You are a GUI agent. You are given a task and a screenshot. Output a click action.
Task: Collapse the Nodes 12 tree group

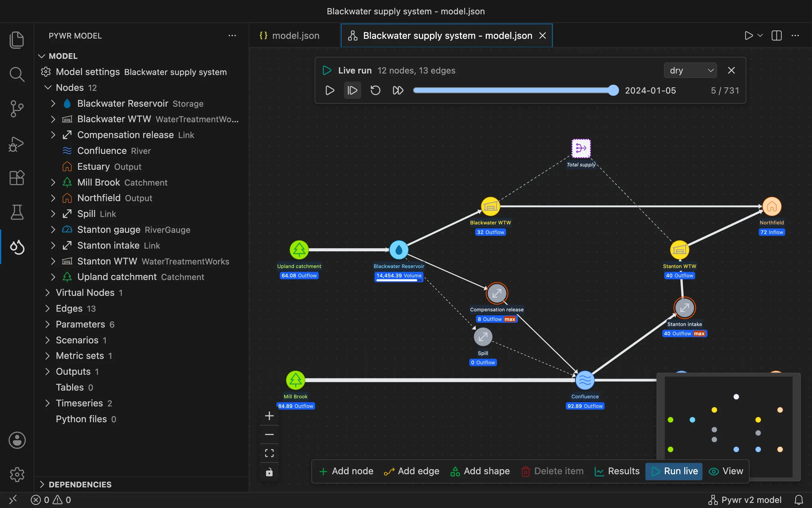pos(48,88)
